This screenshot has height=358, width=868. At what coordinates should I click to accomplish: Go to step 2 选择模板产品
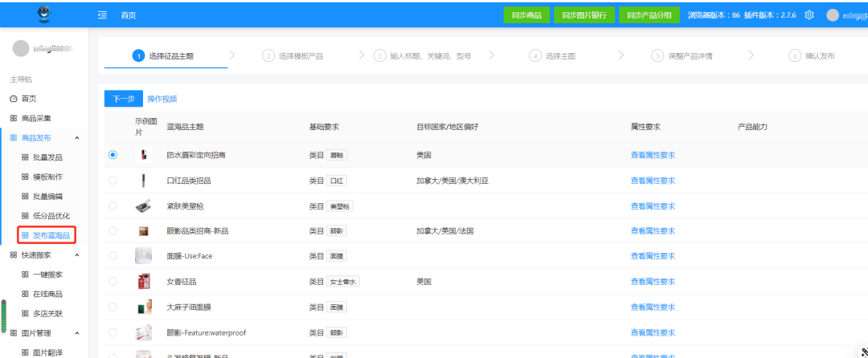tap(293, 56)
